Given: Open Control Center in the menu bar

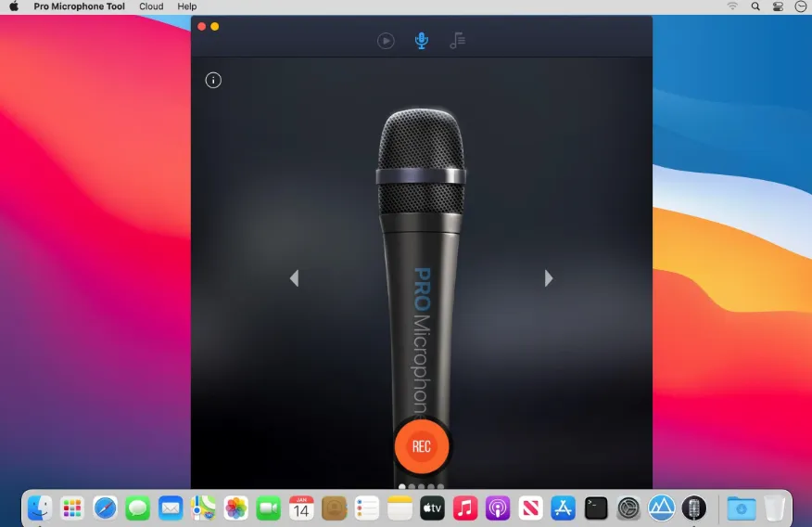Looking at the screenshot, I should [x=778, y=6].
